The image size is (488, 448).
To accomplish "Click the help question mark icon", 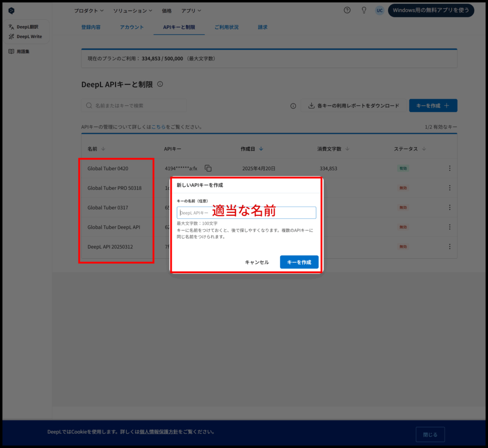I will tap(347, 10).
